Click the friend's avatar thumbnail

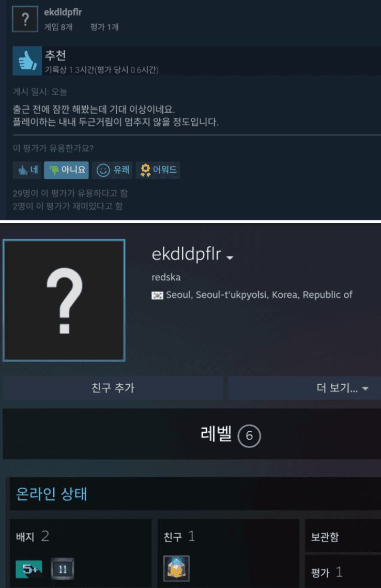pyautogui.click(x=177, y=568)
